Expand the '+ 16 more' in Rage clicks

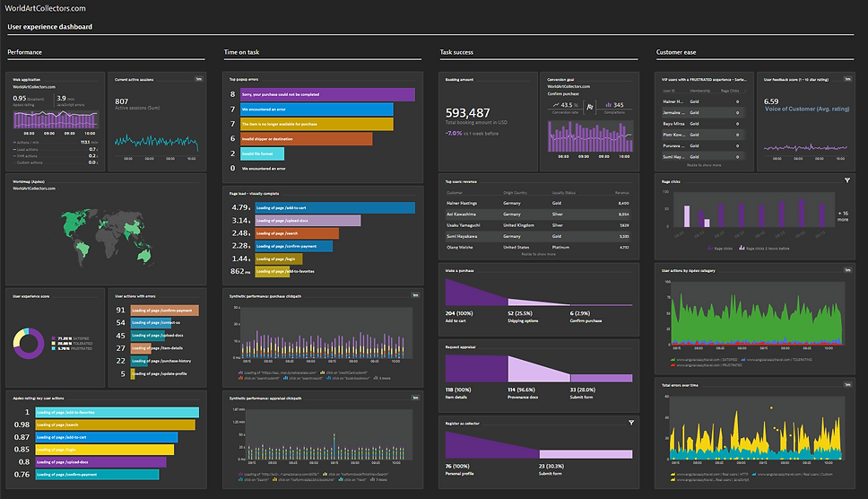click(843, 216)
